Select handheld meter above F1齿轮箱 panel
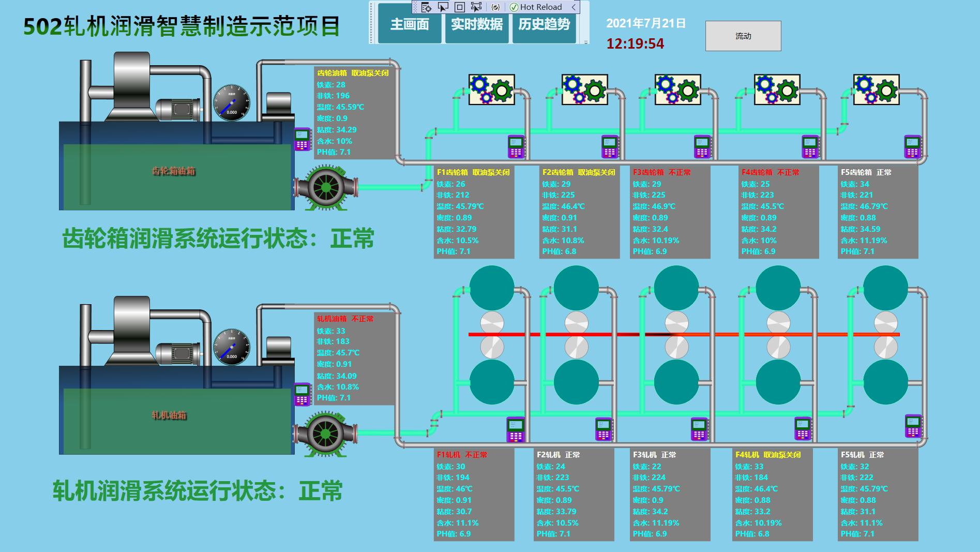980x552 pixels. [x=516, y=146]
